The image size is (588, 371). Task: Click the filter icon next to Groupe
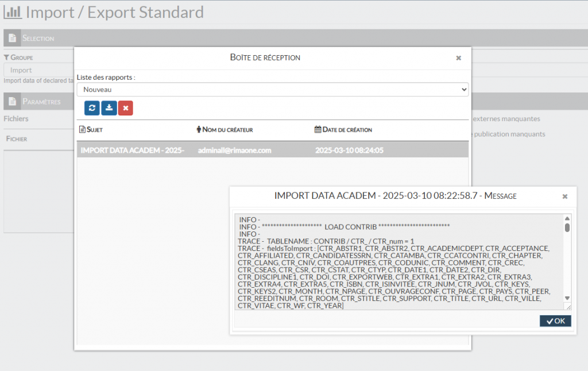click(6, 57)
